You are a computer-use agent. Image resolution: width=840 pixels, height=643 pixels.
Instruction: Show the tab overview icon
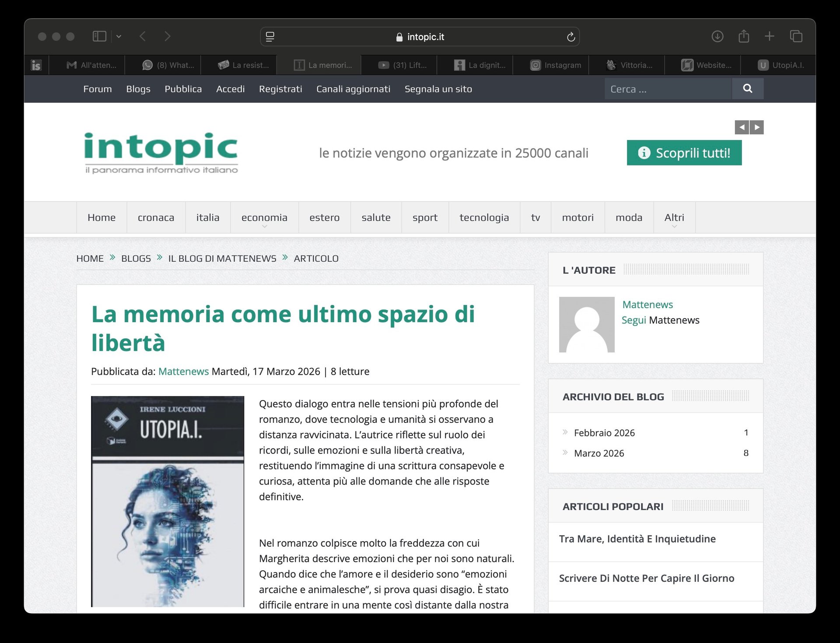pyautogui.click(x=796, y=36)
